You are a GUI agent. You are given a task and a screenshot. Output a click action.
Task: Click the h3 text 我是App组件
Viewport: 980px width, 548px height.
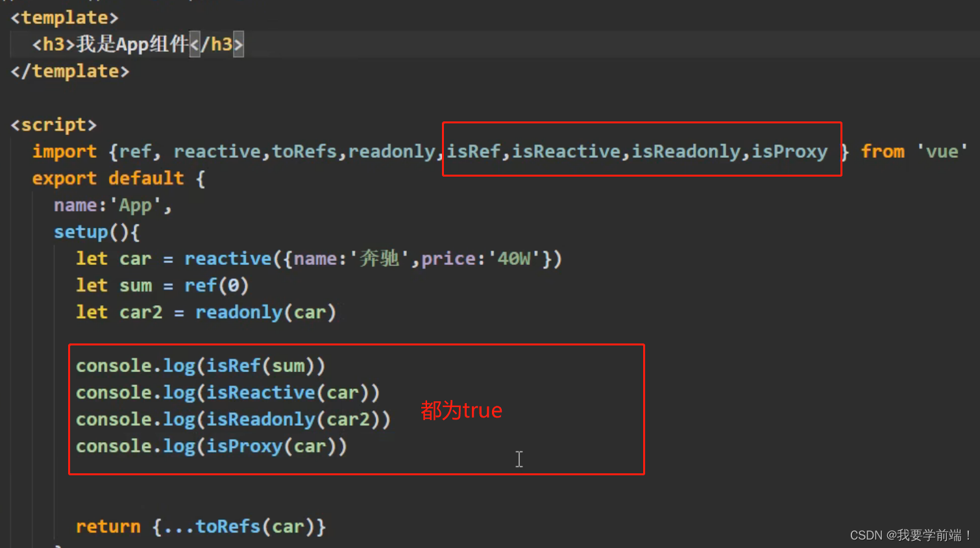[x=130, y=44]
